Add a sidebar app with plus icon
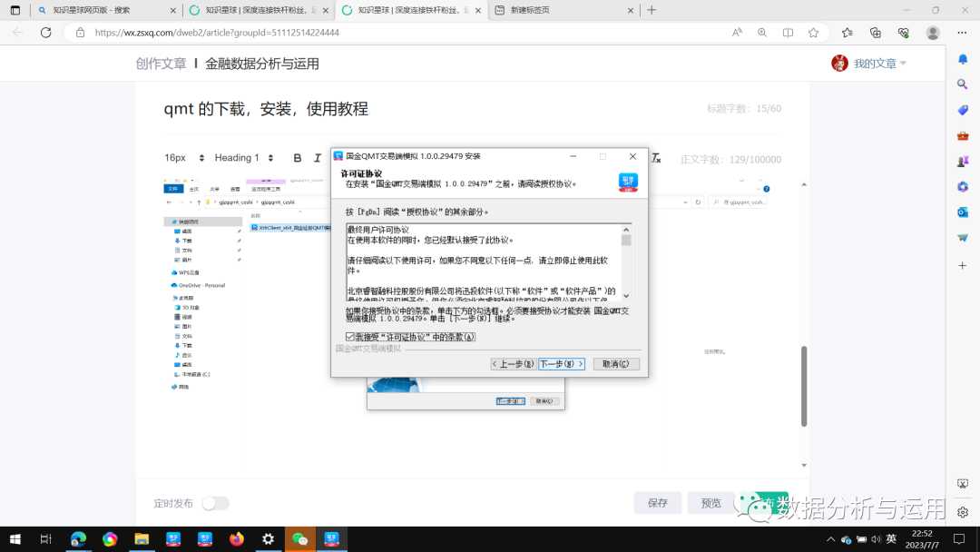 (x=963, y=266)
